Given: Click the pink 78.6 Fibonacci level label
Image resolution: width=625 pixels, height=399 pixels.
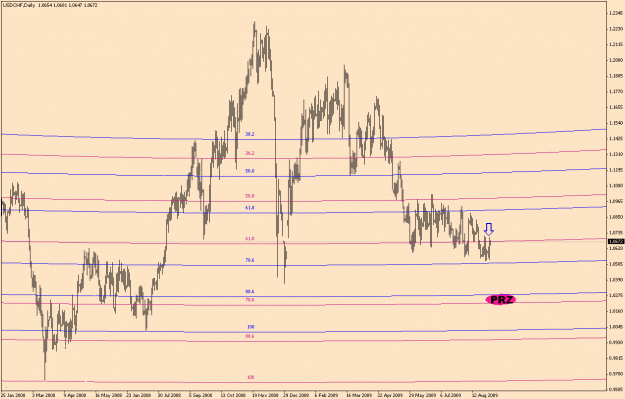Looking at the screenshot, I should click(x=250, y=300).
